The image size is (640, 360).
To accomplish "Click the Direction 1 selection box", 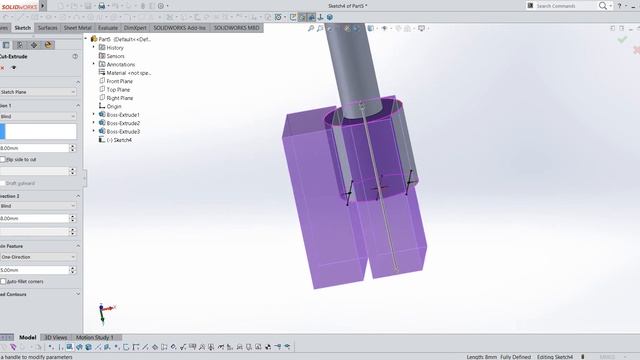I will pyautogui.click(x=38, y=132).
